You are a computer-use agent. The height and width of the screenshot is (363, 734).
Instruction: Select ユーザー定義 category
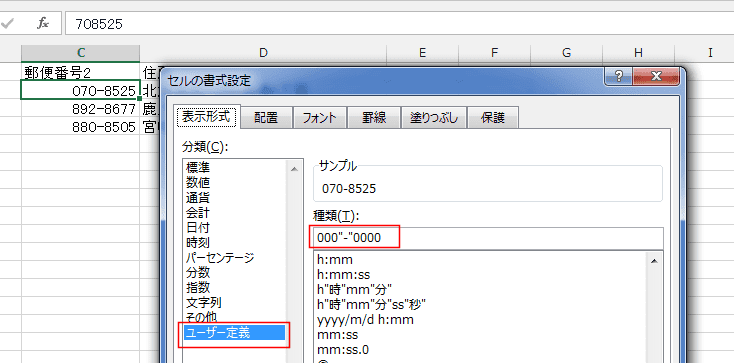coord(235,333)
